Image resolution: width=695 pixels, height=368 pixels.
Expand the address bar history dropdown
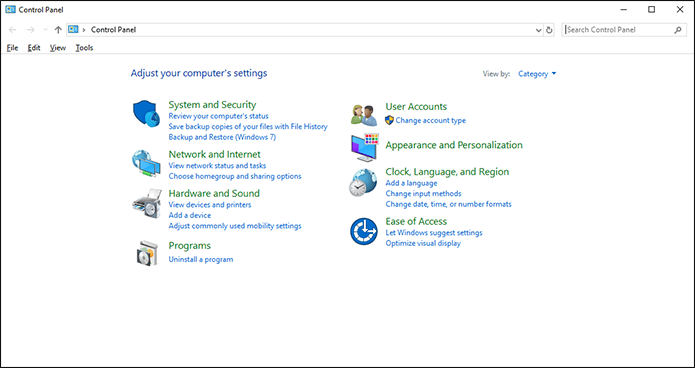[x=539, y=30]
